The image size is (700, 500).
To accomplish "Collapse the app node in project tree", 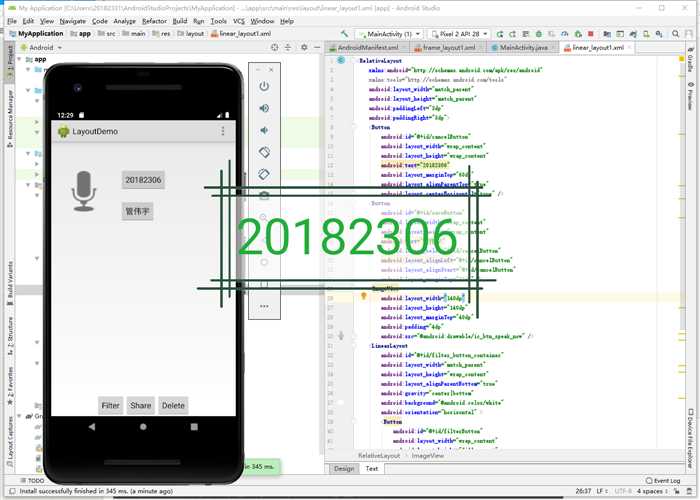I will pos(19,59).
